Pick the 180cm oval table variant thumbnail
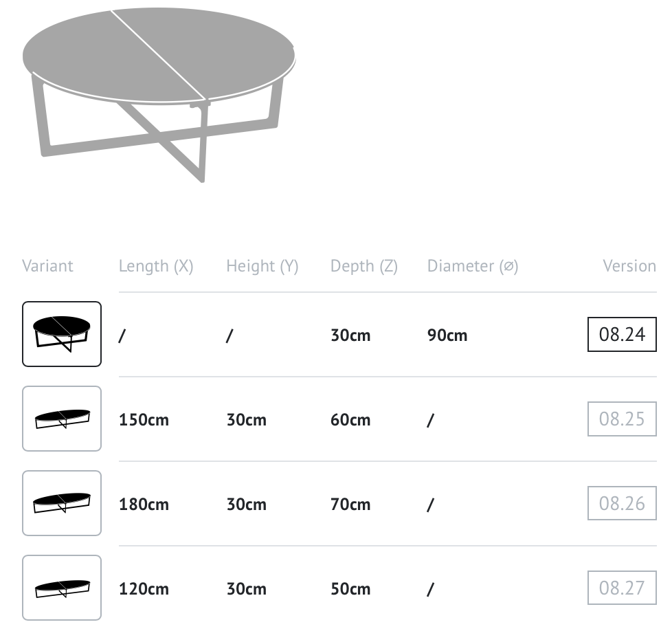 62,503
